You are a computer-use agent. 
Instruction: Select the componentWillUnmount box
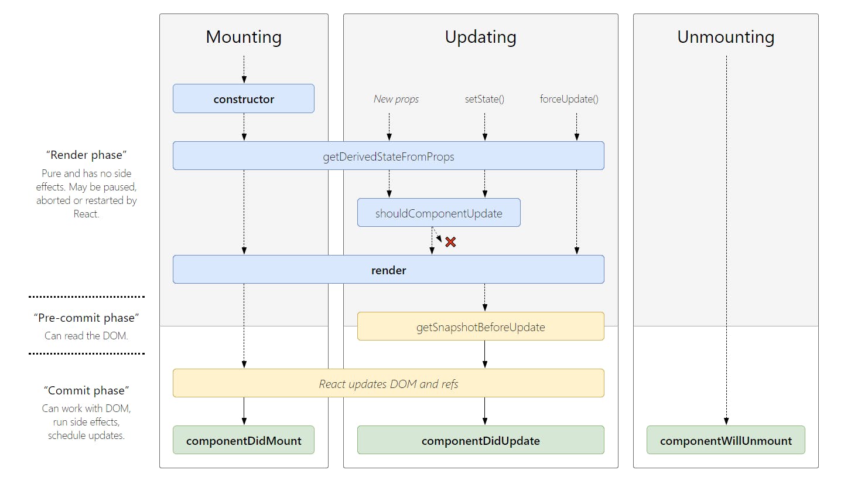pyautogui.click(x=726, y=440)
